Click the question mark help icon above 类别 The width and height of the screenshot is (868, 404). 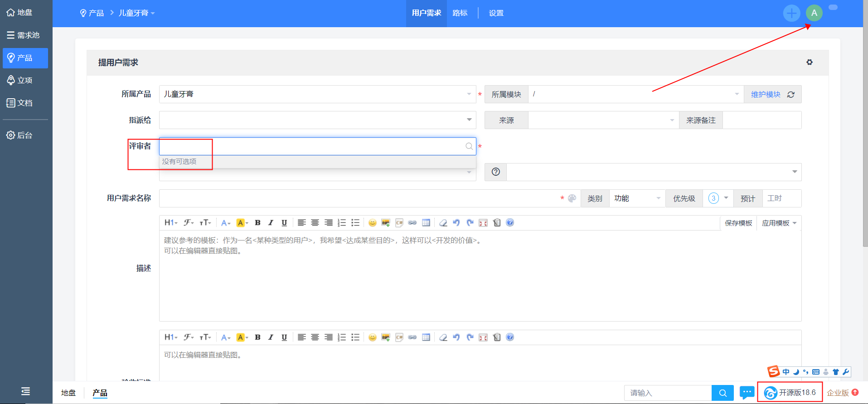pos(495,172)
